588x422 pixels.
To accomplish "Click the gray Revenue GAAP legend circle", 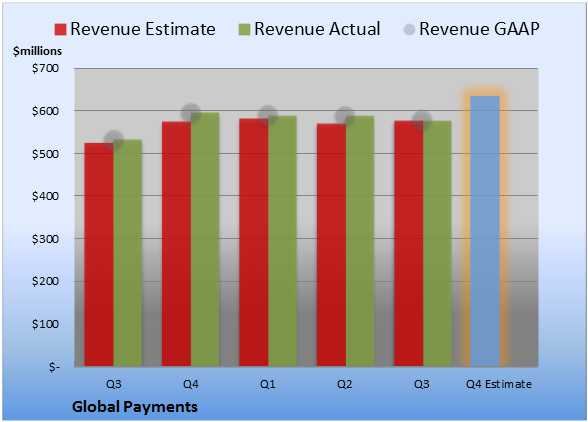I will (409, 29).
